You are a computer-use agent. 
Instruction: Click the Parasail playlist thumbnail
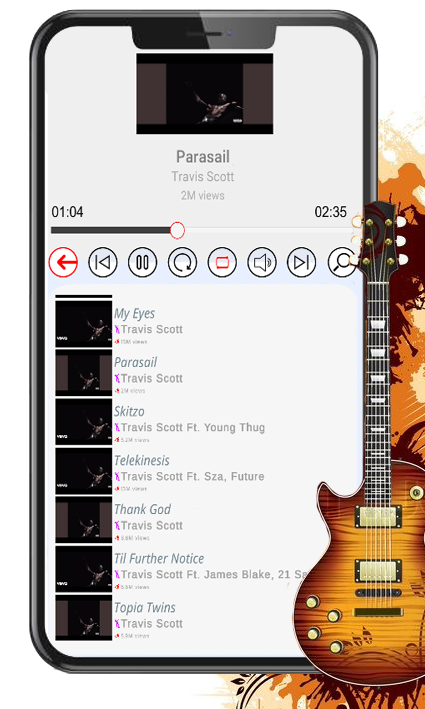click(84, 373)
